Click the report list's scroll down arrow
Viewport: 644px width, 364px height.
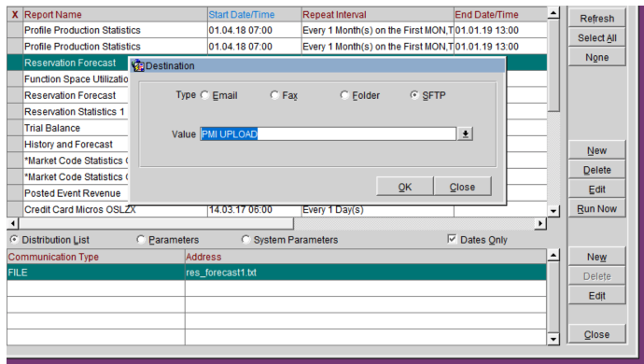click(553, 211)
